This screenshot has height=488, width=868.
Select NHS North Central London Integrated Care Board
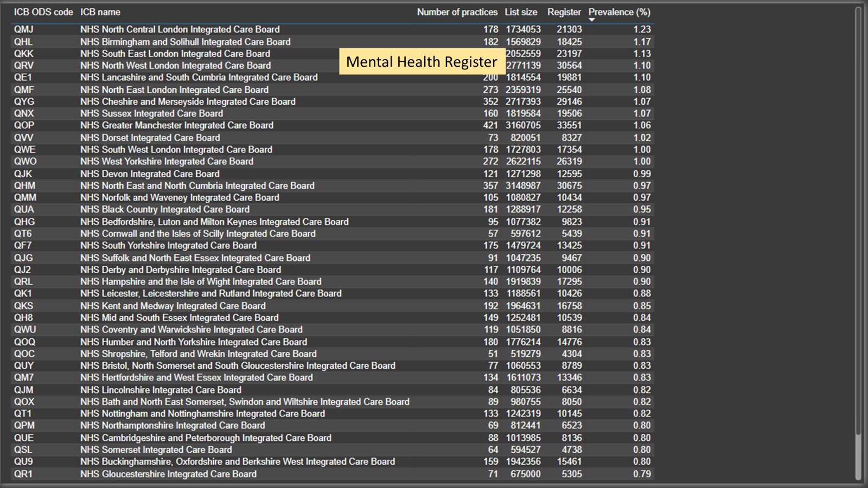pos(180,29)
